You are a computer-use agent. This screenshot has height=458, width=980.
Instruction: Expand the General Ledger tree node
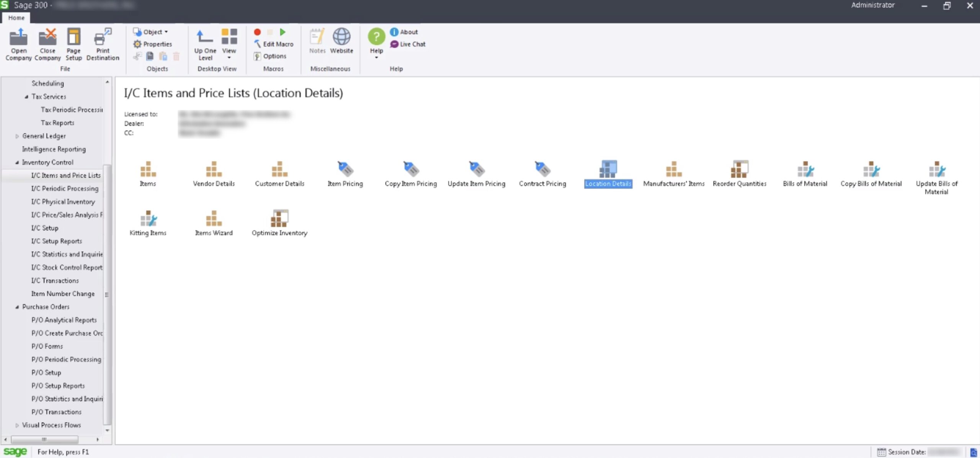[x=17, y=136]
